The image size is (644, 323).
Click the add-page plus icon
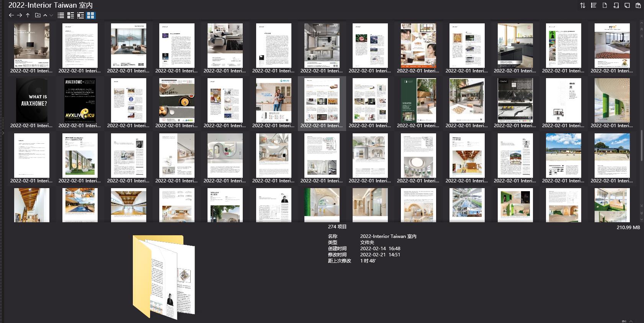[616, 5]
